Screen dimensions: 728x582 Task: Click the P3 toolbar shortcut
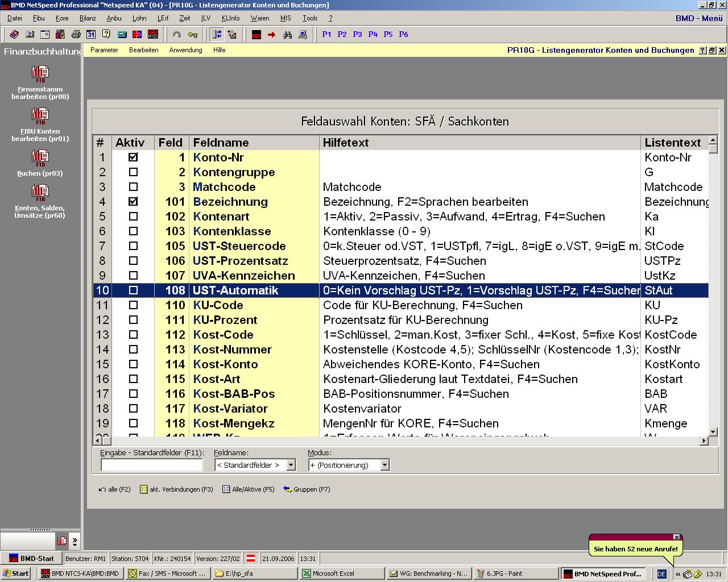(x=357, y=35)
